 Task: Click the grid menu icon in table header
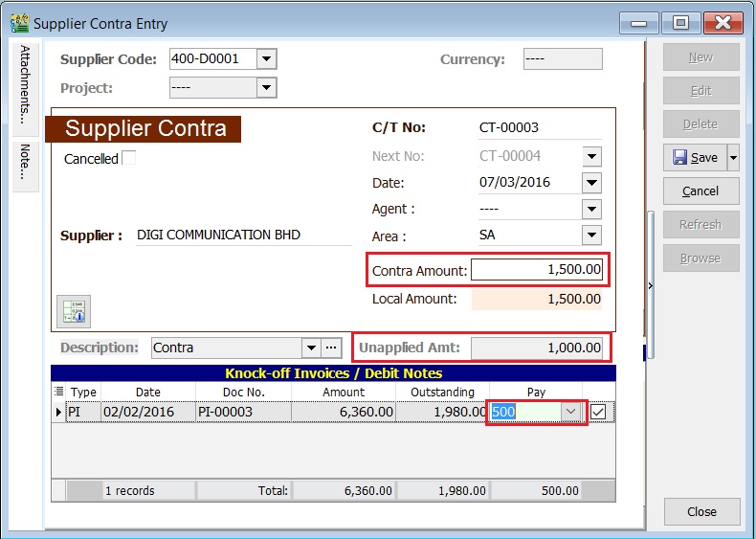point(58,391)
